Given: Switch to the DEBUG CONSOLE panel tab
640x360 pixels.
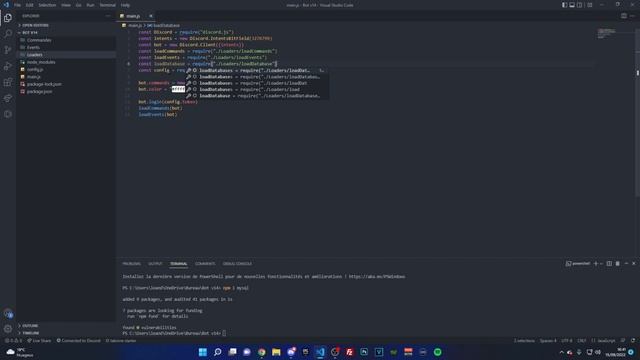Looking at the screenshot, I should pyautogui.click(x=237, y=264).
